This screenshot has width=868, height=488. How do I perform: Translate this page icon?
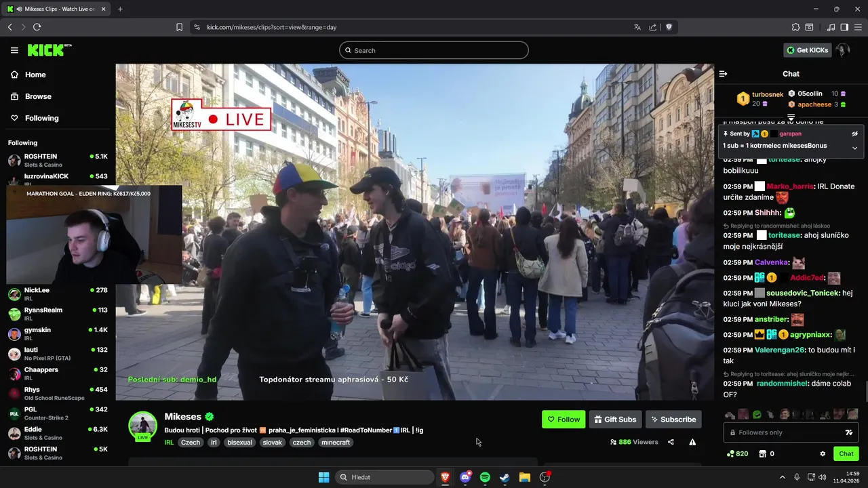pos(637,27)
